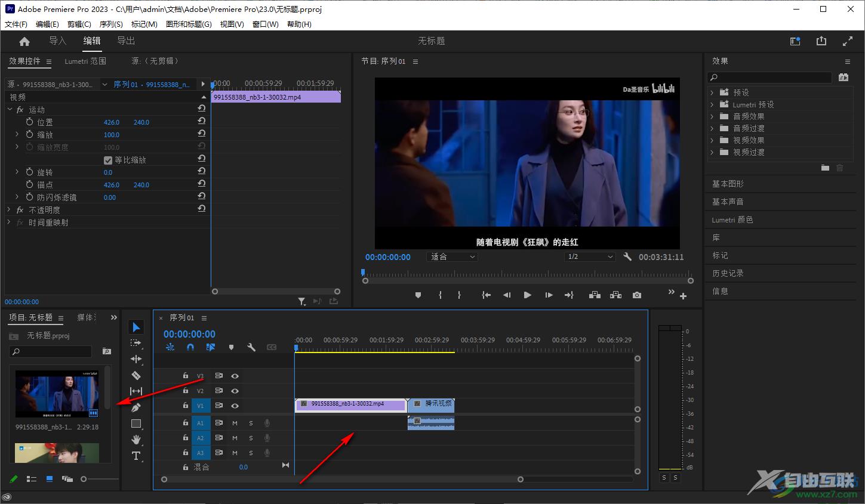Open Program Monitor settings wrench

click(627, 256)
